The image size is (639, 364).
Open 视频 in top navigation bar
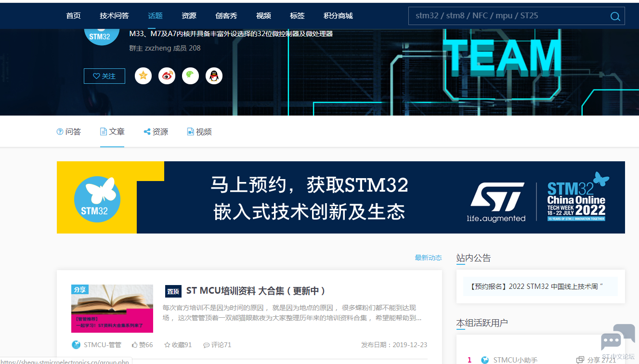(x=263, y=16)
